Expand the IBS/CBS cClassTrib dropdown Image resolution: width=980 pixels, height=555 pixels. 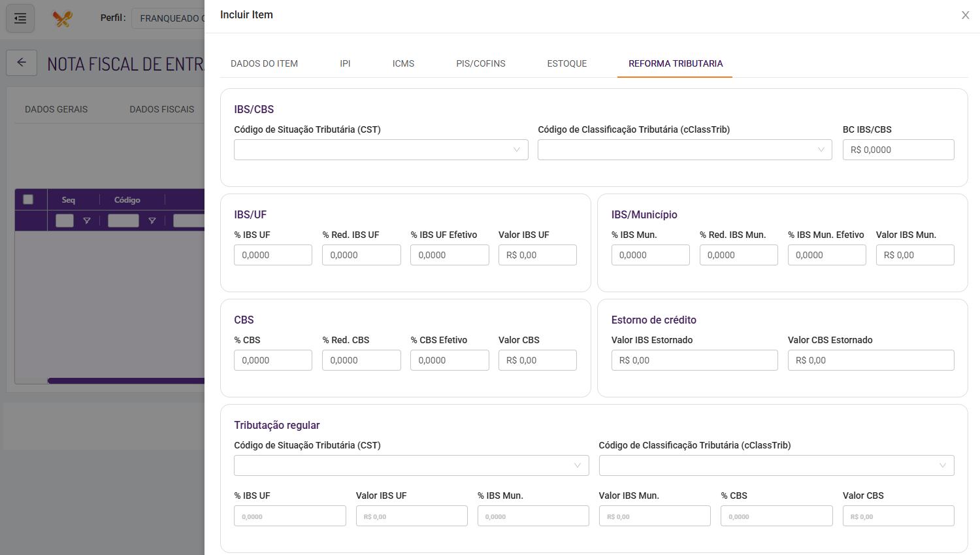pyautogui.click(x=685, y=150)
